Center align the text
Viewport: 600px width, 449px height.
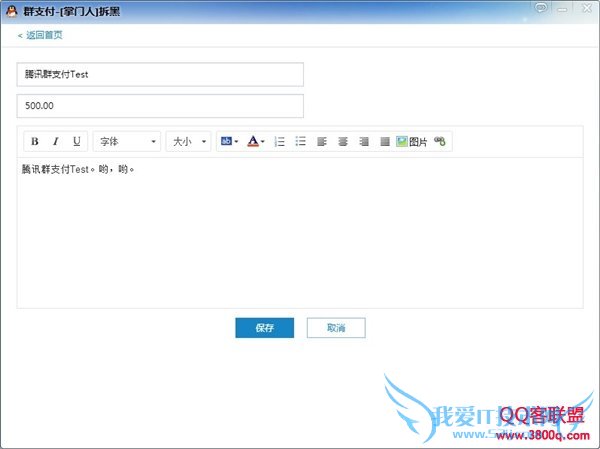[343, 142]
